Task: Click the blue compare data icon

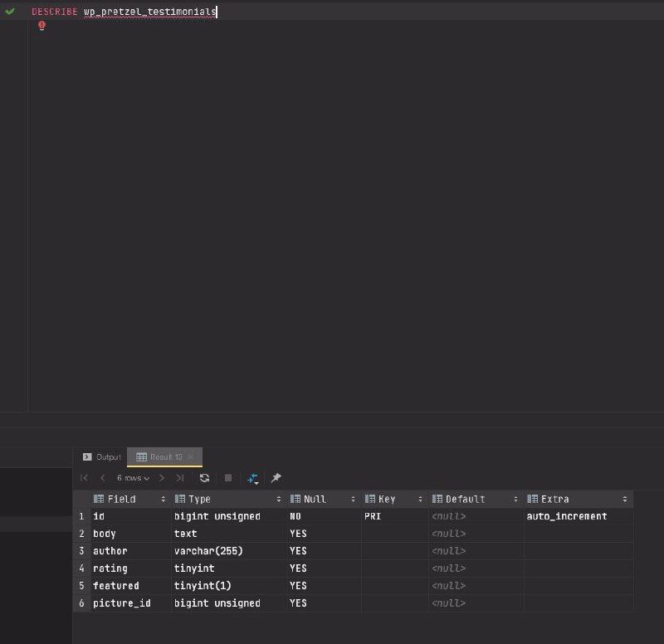Action: 252,479
